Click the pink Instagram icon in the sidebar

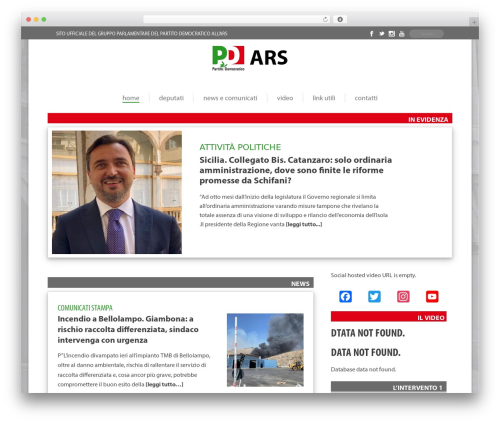coord(403,296)
